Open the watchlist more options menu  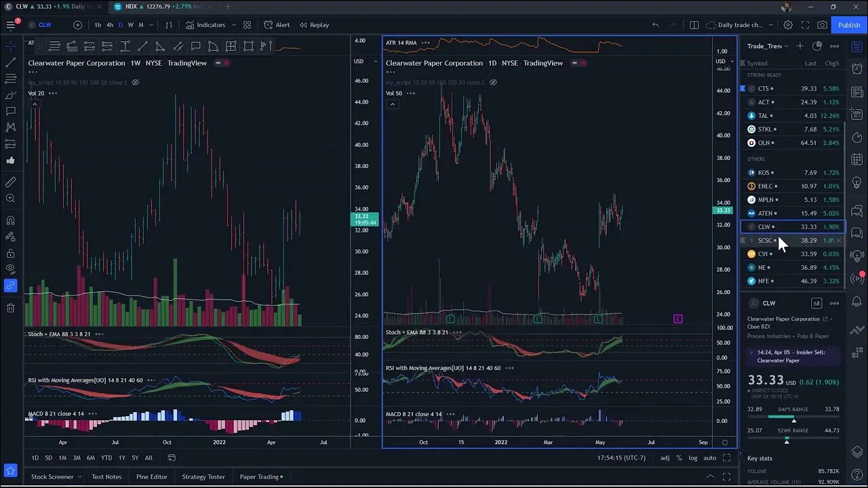pos(835,46)
